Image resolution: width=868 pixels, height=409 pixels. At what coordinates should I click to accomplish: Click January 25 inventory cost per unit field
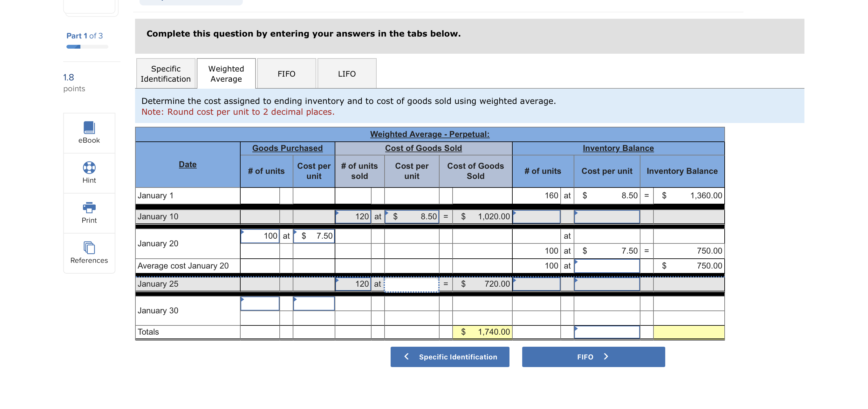(607, 284)
